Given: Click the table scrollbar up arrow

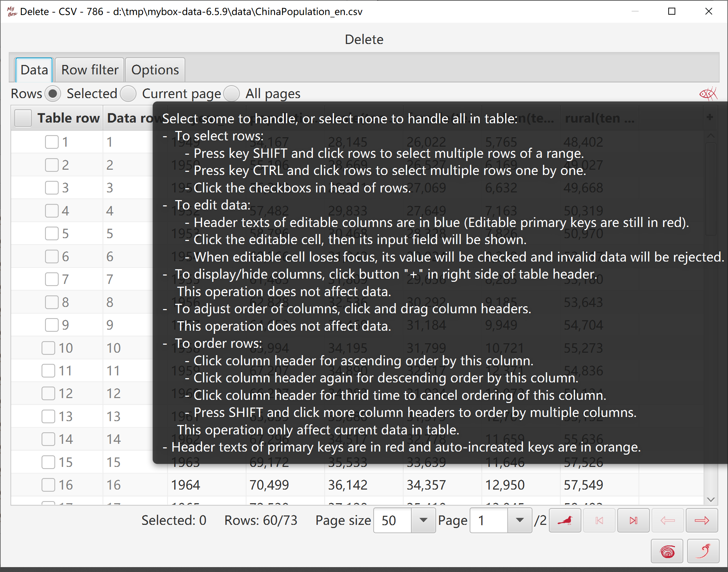Looking at the screenshot, I should coord(711,135).
